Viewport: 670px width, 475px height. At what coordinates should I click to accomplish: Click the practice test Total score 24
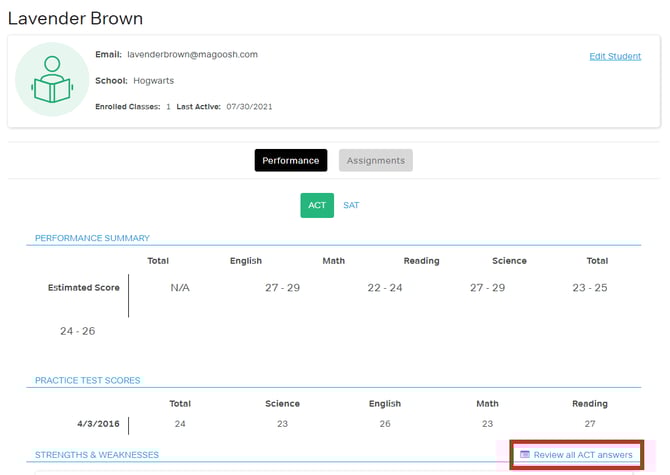click(x=180, y=424)
